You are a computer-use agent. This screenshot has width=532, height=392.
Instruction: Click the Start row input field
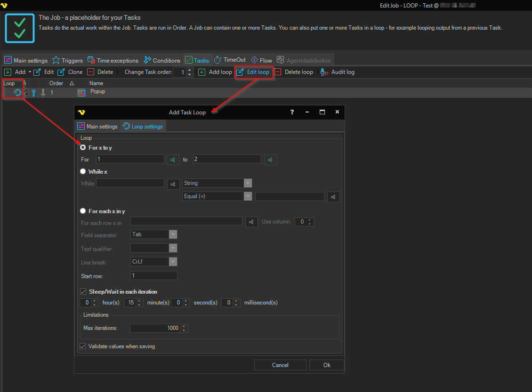(153, 276)
